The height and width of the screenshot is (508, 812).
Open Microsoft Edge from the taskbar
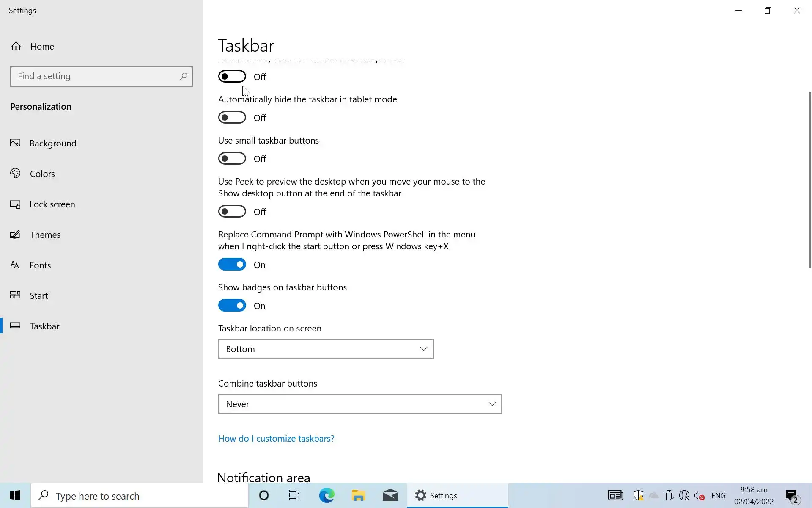pyautogui.click(x=326, y=495)
